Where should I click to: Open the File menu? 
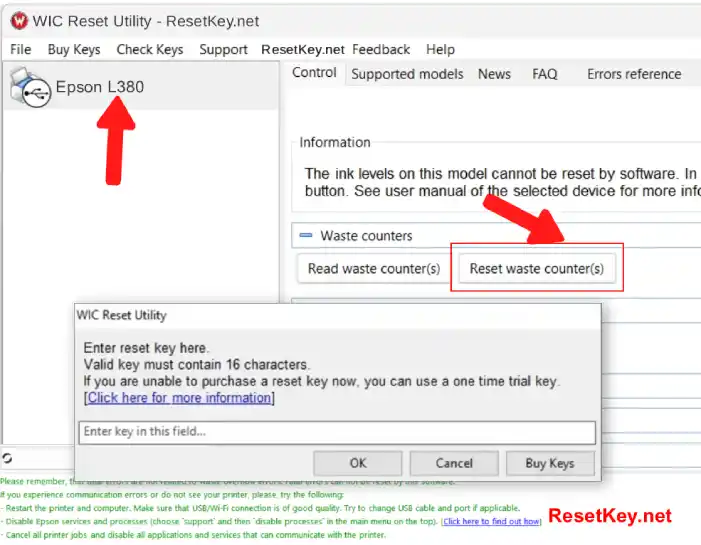point(21,49)
